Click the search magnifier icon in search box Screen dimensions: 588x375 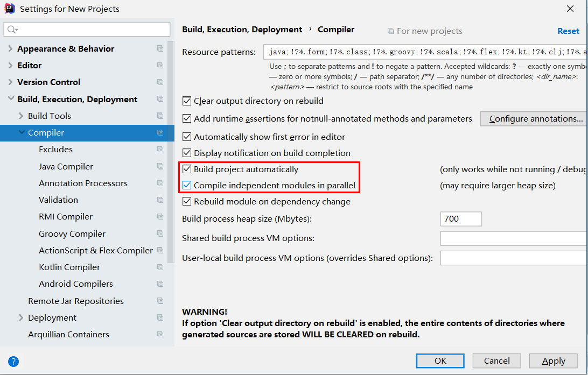[12, 29]
